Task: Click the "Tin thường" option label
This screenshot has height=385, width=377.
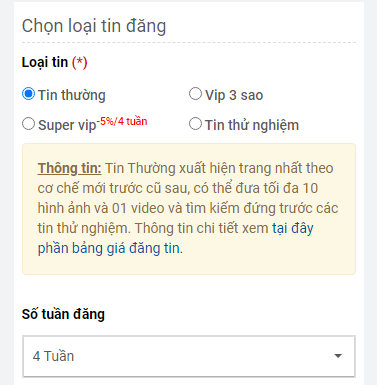Action: [x=72, y=95]
